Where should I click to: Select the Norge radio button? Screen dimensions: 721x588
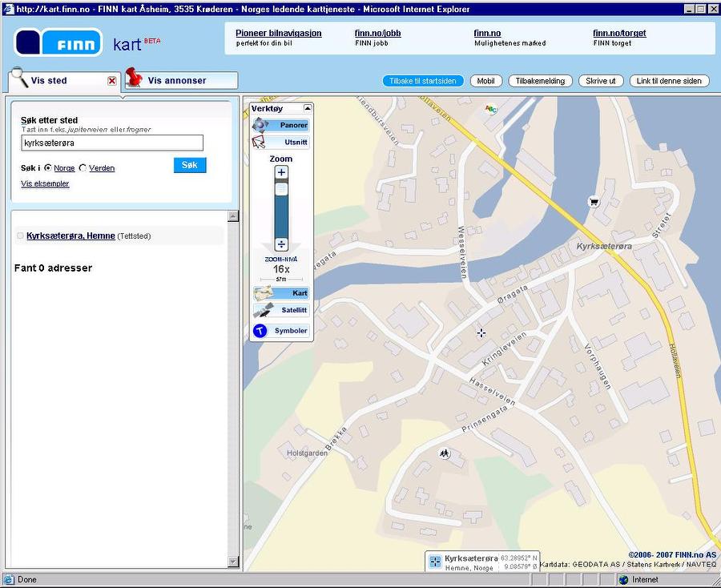tap(48, 168)
